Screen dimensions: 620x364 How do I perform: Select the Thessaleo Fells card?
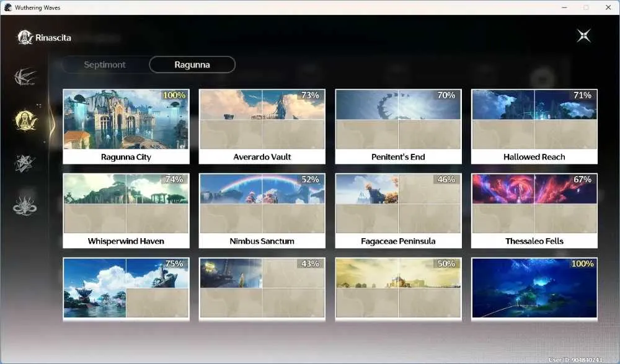click(x=534, y=211)
